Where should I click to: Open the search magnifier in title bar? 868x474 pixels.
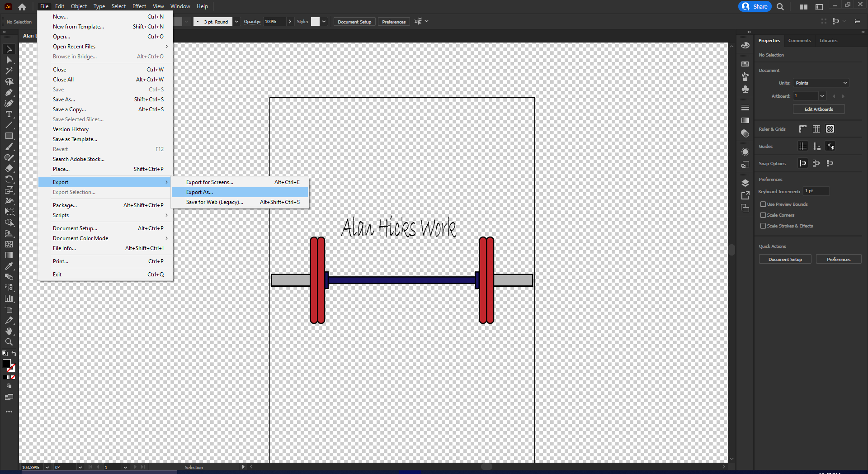(780, 7)
